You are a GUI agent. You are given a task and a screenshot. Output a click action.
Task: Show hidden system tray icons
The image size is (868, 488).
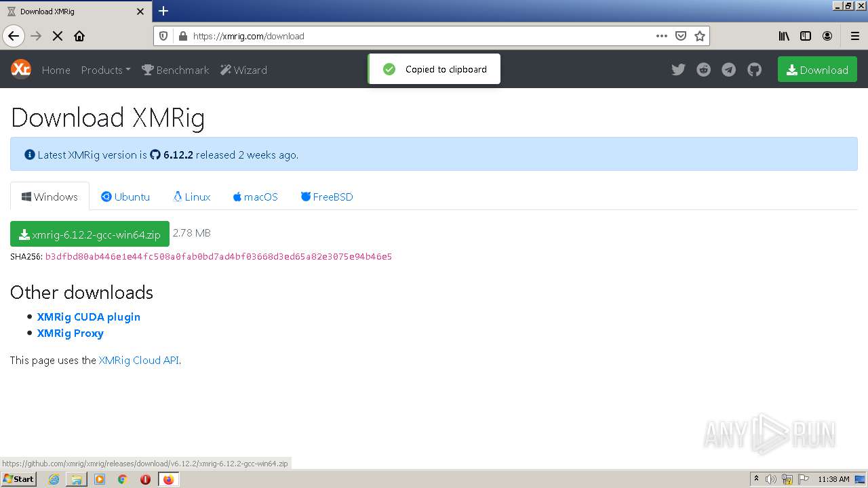pyautogui.click(x=756, y=479)
